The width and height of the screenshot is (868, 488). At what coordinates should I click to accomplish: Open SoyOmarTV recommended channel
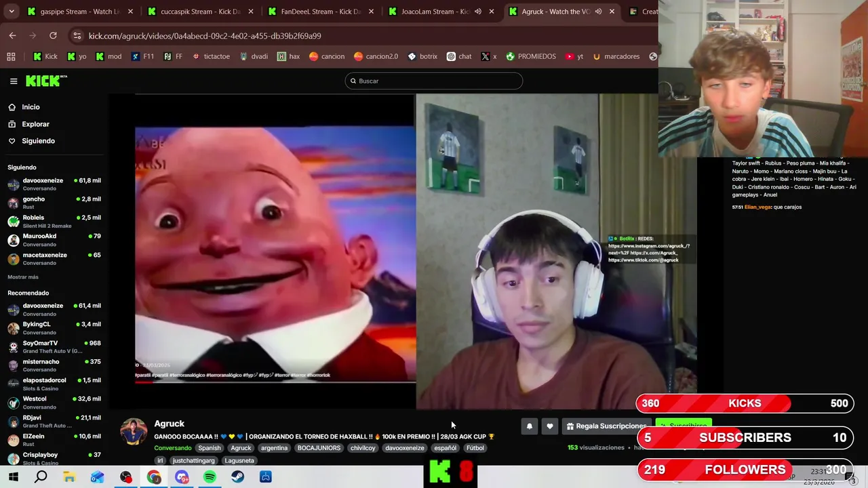click(x=54, y=346)
